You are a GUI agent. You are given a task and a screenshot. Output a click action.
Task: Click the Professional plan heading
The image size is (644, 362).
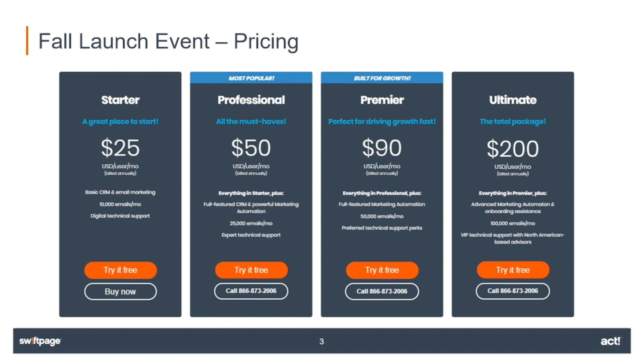pyautogui.click(x=251, y=100)
